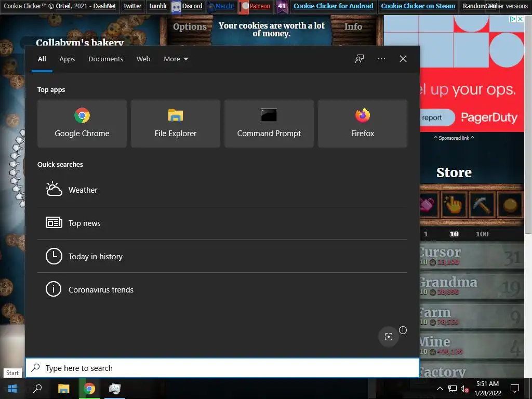The width and height of the screenshot is (532, 399).
Task: Open the Discord link
Action: [x=192, y=6]
